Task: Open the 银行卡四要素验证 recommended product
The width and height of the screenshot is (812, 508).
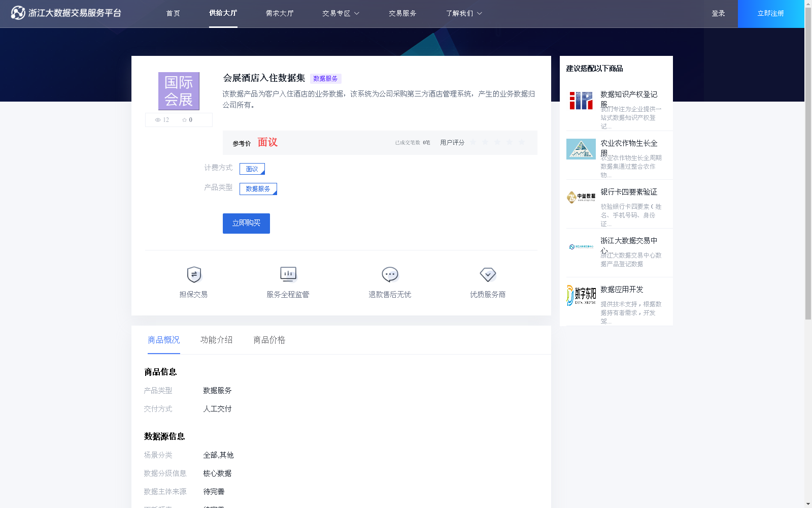Action: coord(629,192)
